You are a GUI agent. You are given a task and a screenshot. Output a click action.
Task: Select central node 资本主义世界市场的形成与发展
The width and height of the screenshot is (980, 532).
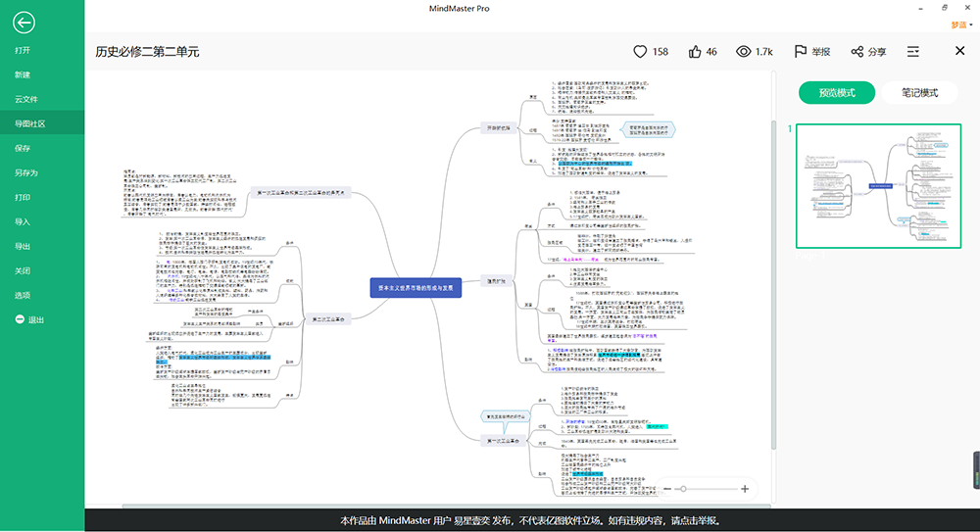(x=416, y=288)
